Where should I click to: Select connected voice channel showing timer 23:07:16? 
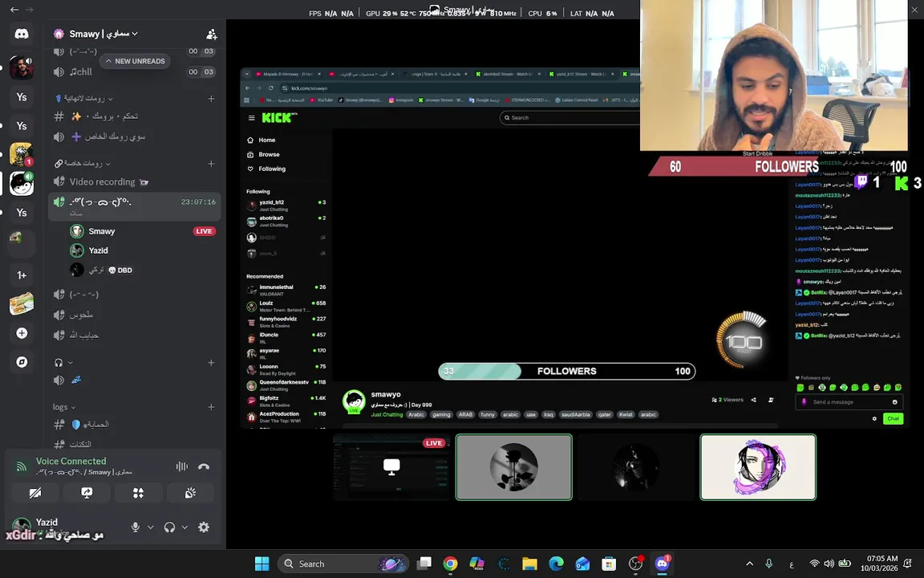(134, 206)
